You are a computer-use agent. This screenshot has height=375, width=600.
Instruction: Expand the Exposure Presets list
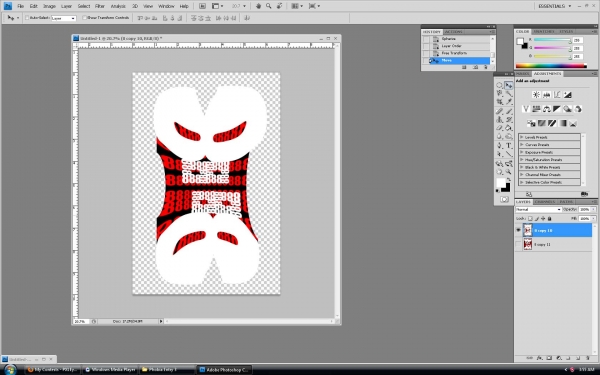pos(522,152)
